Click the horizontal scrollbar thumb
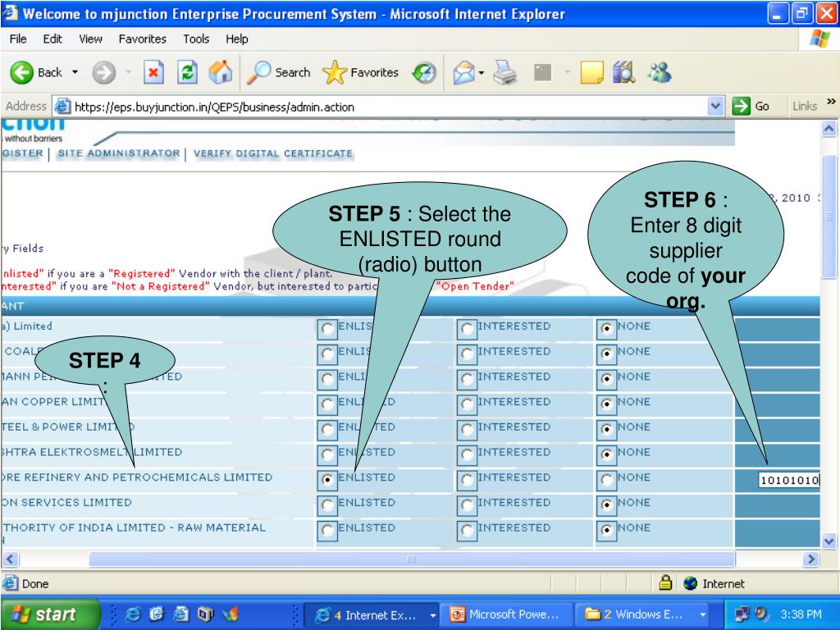 [x=412, y=559]
